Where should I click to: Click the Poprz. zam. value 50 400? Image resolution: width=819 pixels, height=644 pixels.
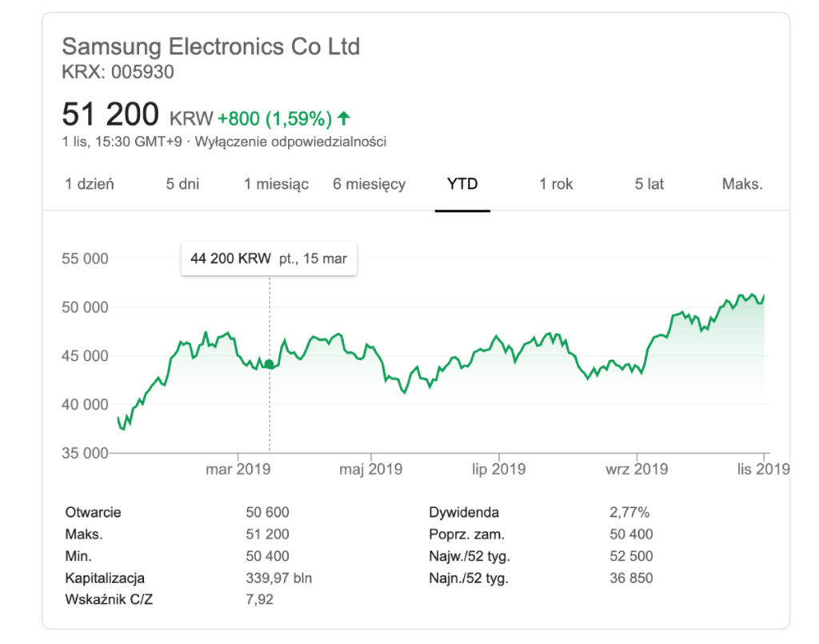(631, 534)
